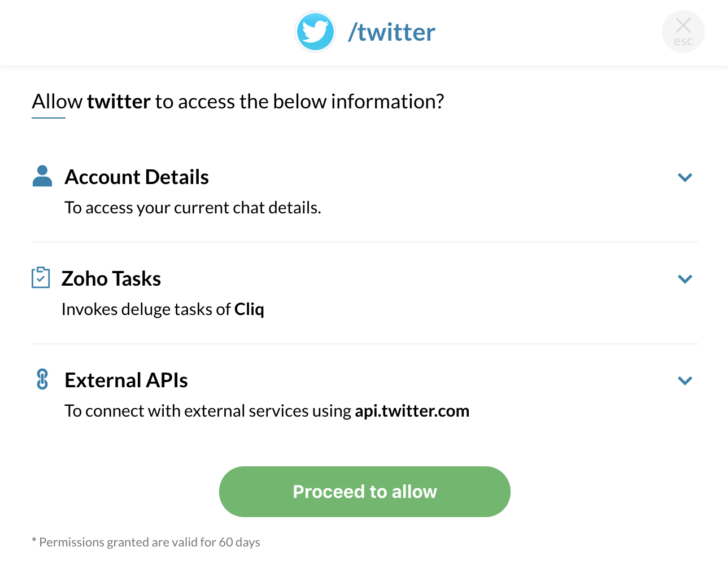Click the Twitter bird logo
This screenshot has width=728, height=573.
pos(315,32)
